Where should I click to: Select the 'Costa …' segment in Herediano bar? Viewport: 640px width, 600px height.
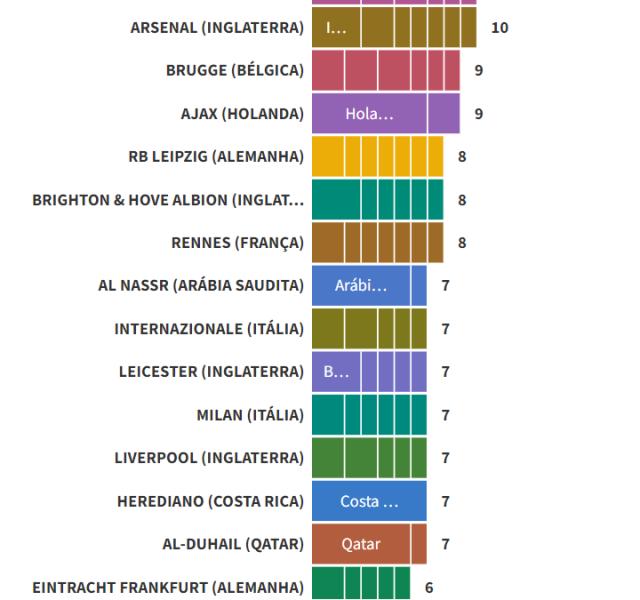(369, 501)
